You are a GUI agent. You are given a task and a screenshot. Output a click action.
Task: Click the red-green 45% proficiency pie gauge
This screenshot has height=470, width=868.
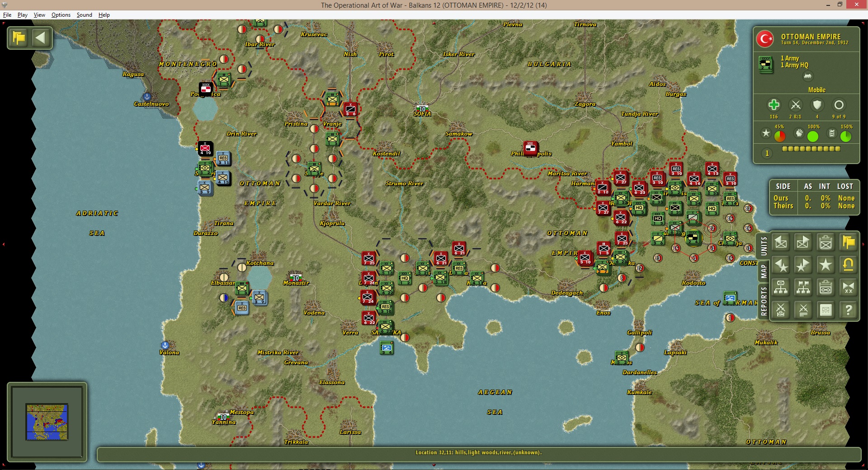[780, 136]
